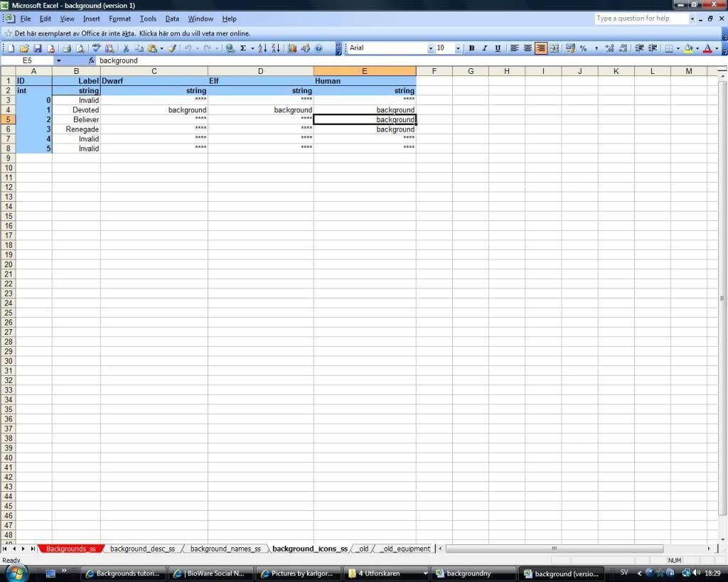This screenshot has width=728, height=582.
Task: Sort ascending with the A-Z icon
Action: coord(262,48)
